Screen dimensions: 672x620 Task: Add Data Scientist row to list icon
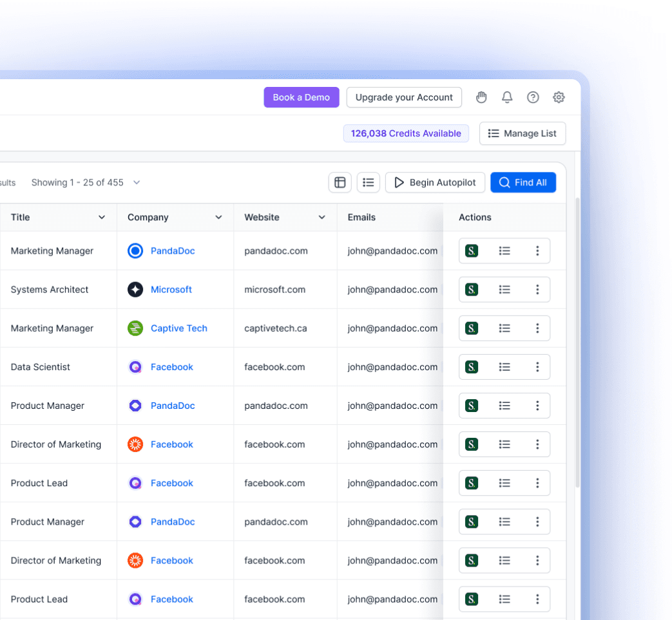504,367
